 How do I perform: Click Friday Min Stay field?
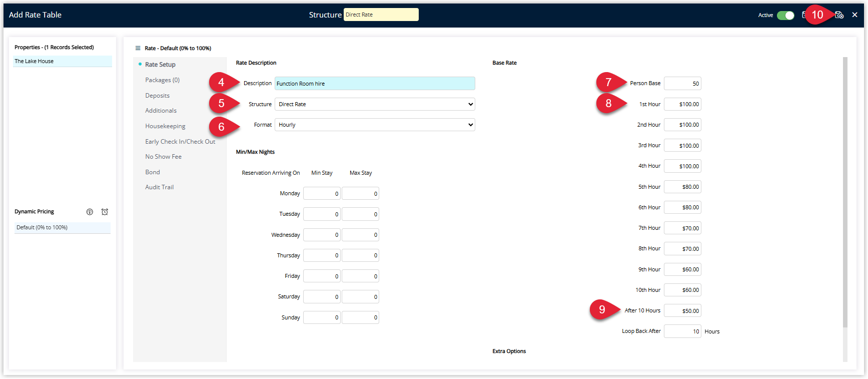[322, 276]
